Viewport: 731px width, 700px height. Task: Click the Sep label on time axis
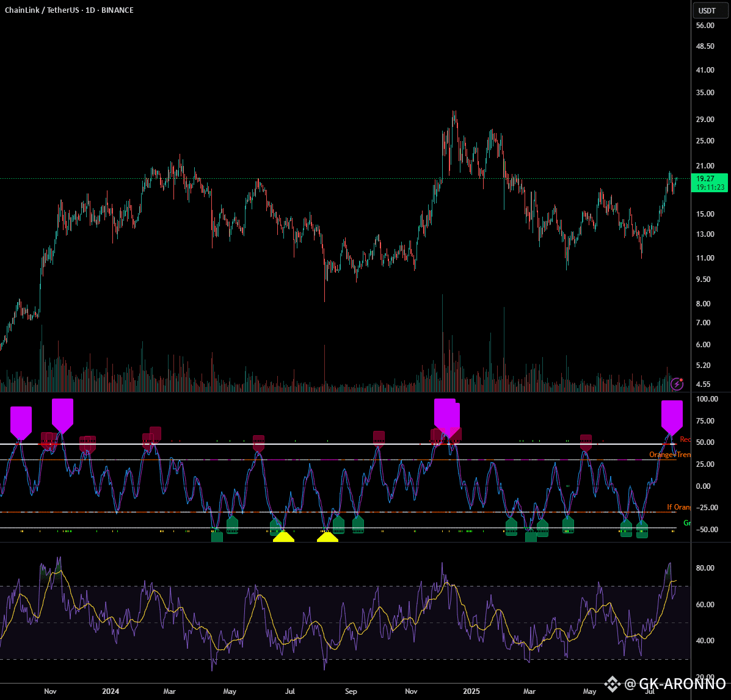pyautogui.click(x=351, y=691)
